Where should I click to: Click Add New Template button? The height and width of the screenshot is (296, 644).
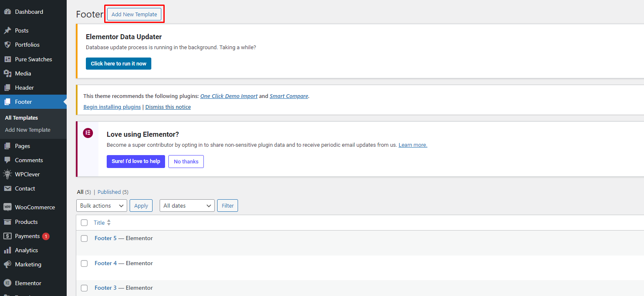click(134, 14)
